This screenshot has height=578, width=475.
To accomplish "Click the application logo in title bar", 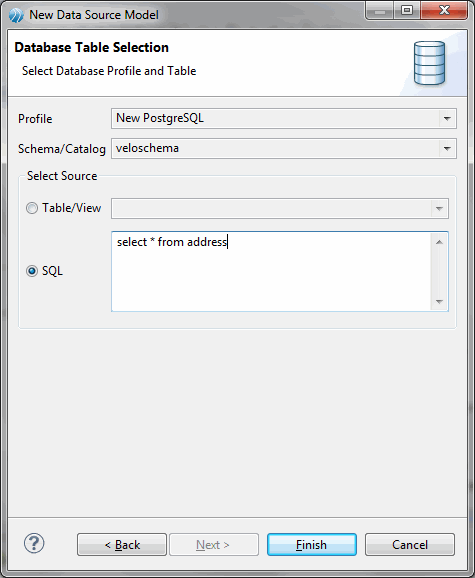I will [16, 15].
